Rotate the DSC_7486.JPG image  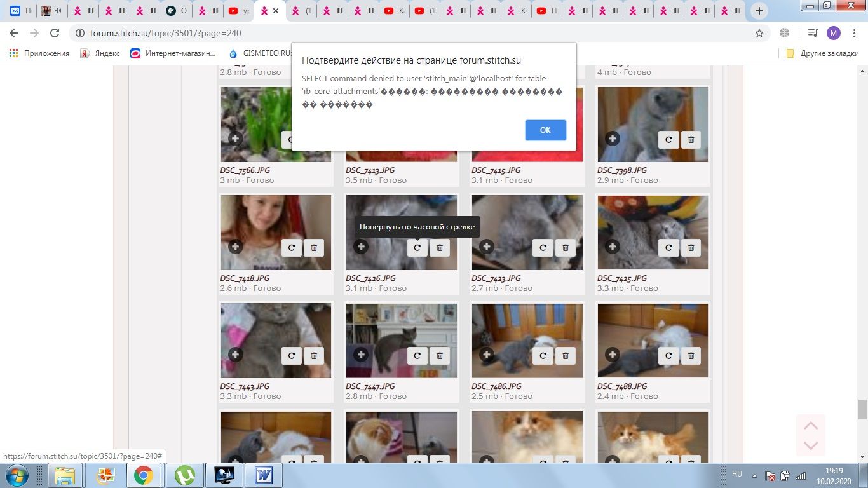(543, 356)
